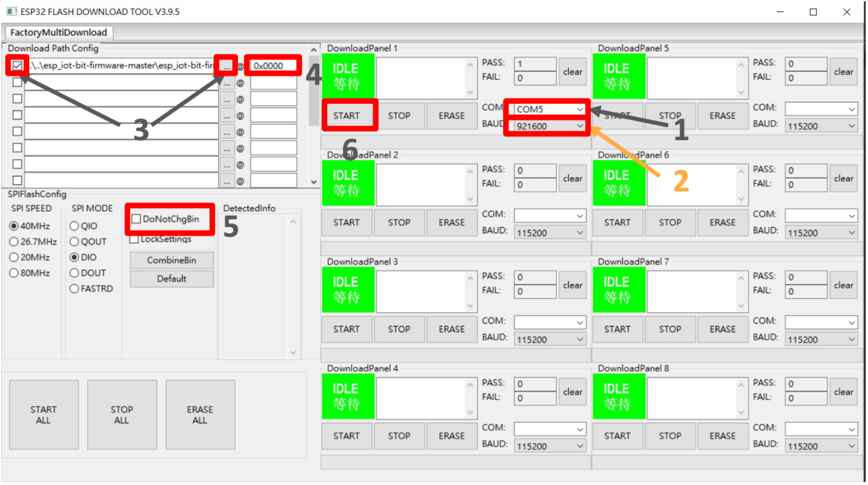This screenshot has height=485, width=868.
Task: Erase flash on DownloadPanel 5
Action: pyautogui.click(x=723, y=115)
